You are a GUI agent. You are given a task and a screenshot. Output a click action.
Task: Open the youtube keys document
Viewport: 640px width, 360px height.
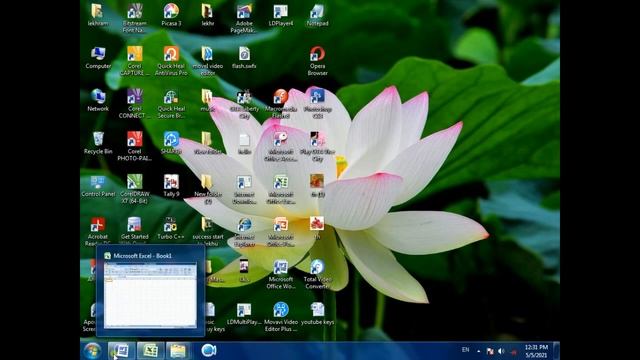[317, 314]
